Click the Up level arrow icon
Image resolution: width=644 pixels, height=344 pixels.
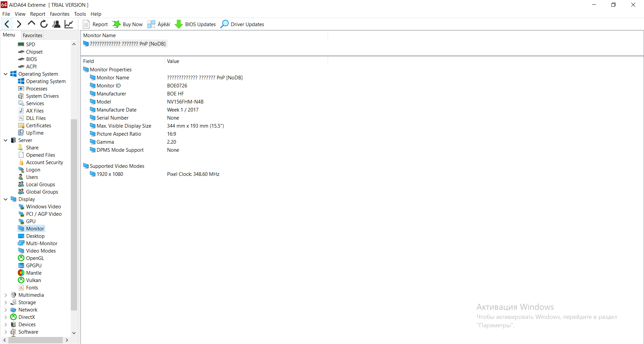pyautogui.click(x=32, y=23)
